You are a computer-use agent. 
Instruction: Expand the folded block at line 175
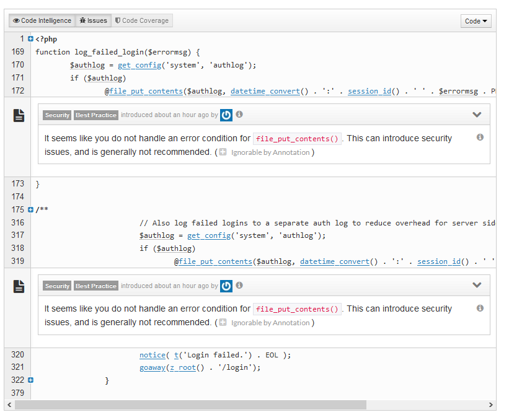click(30, 210)
